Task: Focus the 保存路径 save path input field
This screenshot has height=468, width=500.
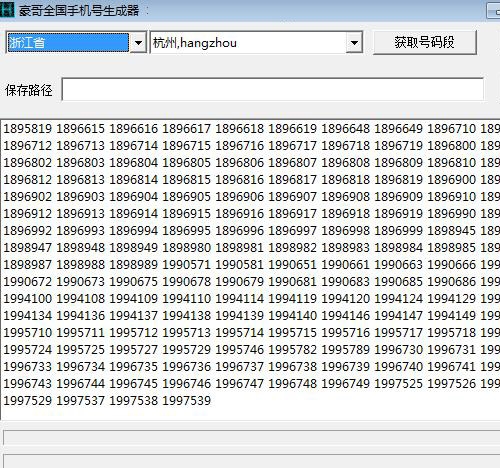Action: tap(272, 89)
